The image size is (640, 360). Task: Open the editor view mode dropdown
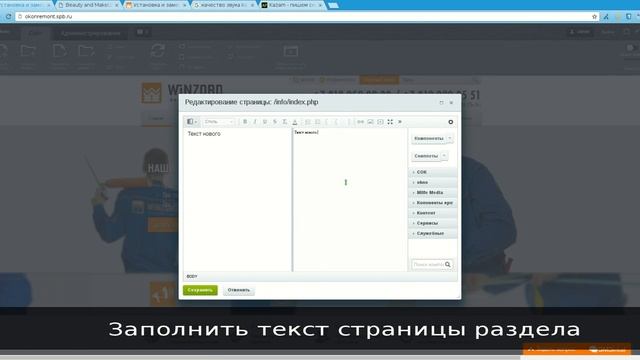pyautogui.click(x=192, y=122)
